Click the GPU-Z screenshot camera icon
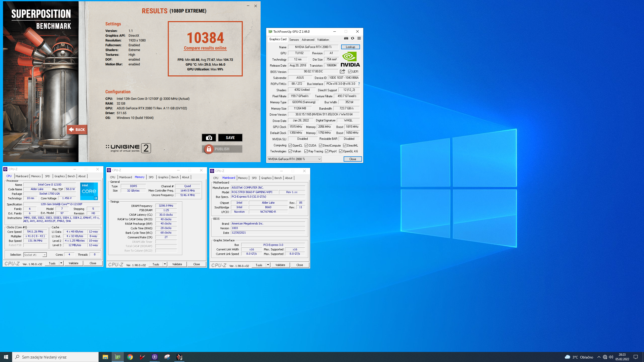This screenshot has height=362, width=644. pos(346,38)
